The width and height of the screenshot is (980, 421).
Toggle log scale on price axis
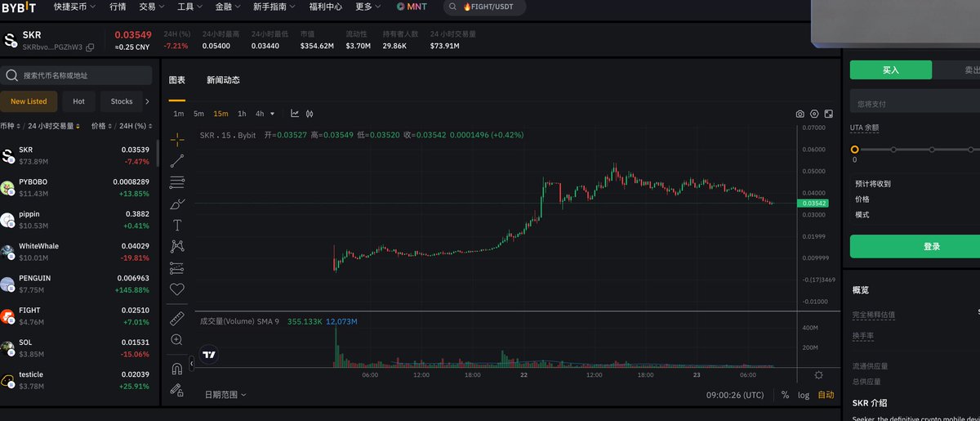click(804, 395)
